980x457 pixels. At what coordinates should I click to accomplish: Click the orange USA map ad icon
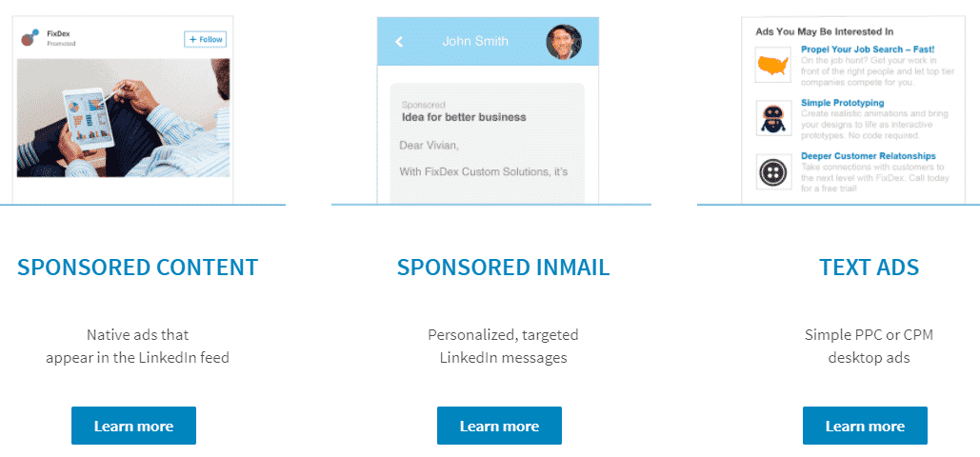click(773, 66)
